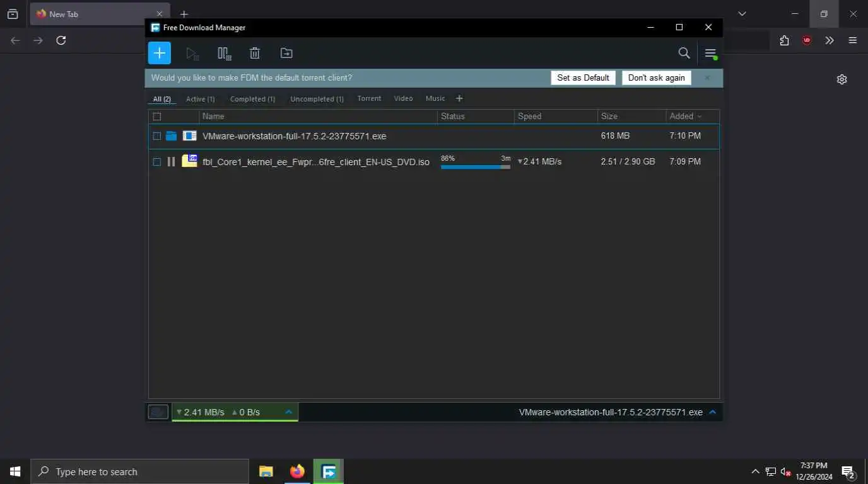This screenshot has height=484, width=868.
Task: Click Set as Default button
Action: tap(583, 78)
